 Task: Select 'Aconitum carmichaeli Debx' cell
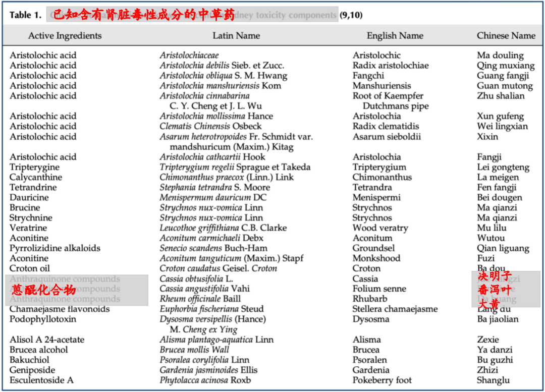coord(211,238)
